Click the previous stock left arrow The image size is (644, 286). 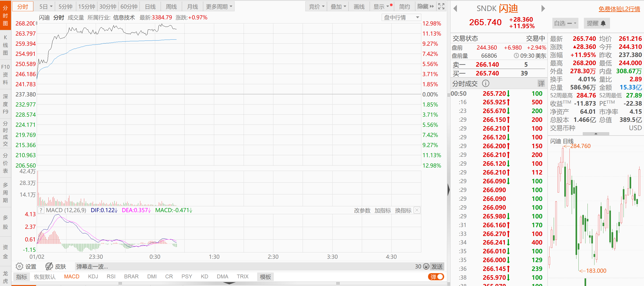(x=455, y=9)
